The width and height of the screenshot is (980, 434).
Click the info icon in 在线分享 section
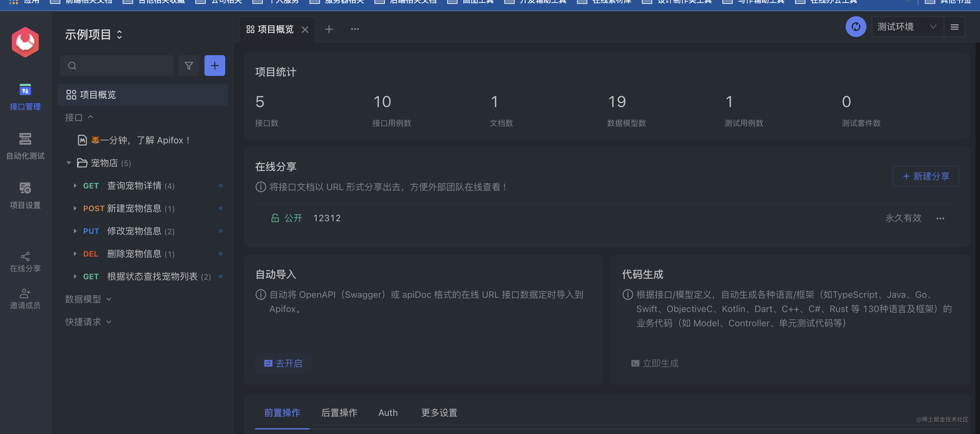261,187
